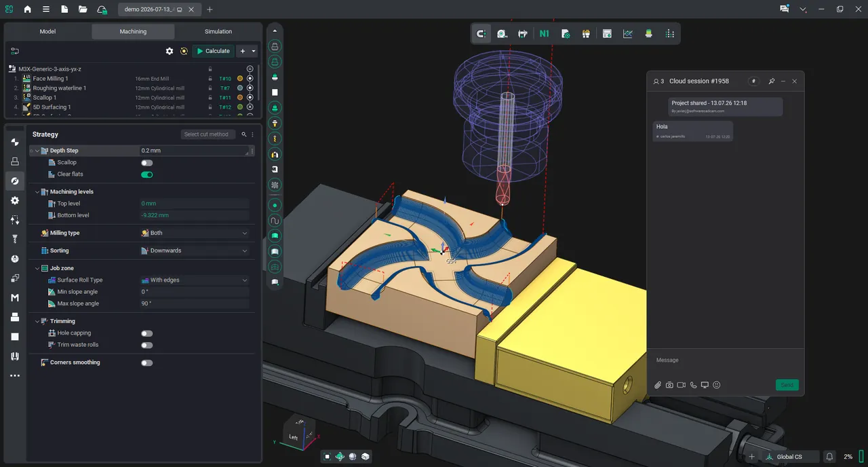Image resolution: width=868 pixels, height=467 pixels.
Task: Turn on Corners smoothing switch
Action: (146, 362)
